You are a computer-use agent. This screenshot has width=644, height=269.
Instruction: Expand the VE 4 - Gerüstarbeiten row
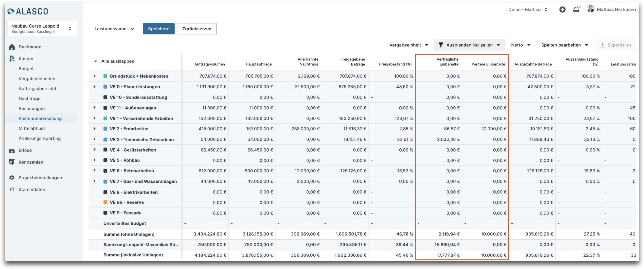coord(94,150)
